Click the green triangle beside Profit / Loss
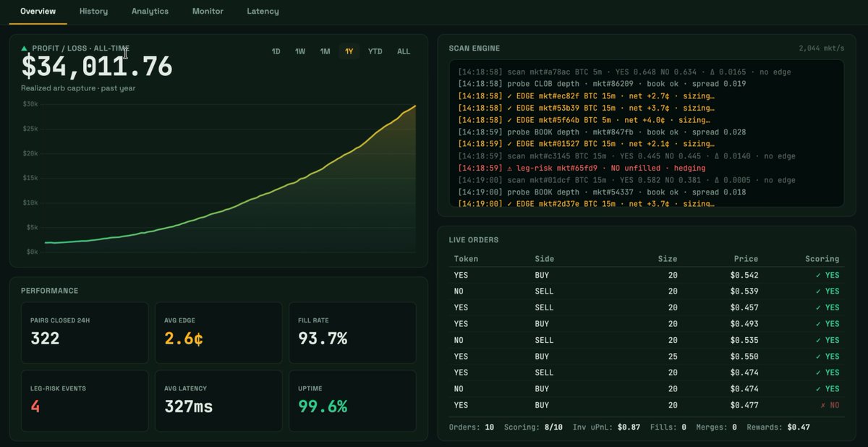 pos(25,48)
